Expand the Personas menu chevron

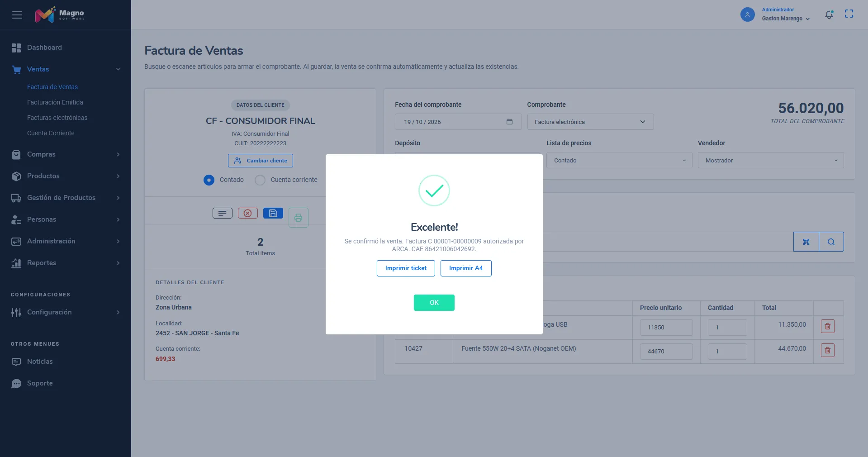pos(118,219)
